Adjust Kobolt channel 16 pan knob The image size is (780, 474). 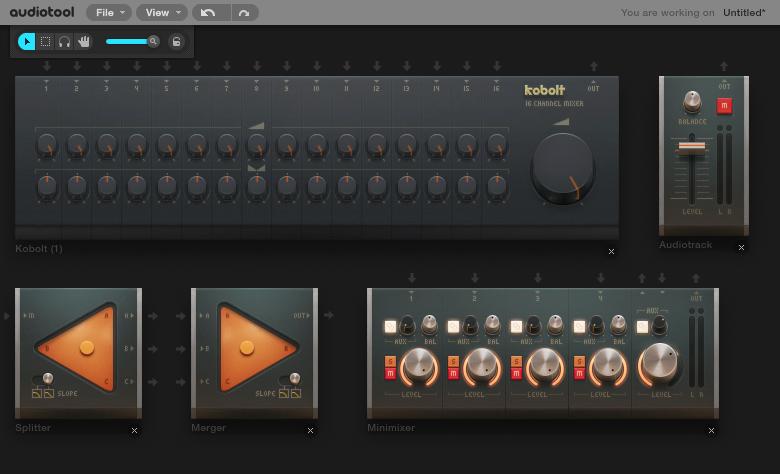tap(496, 188)
